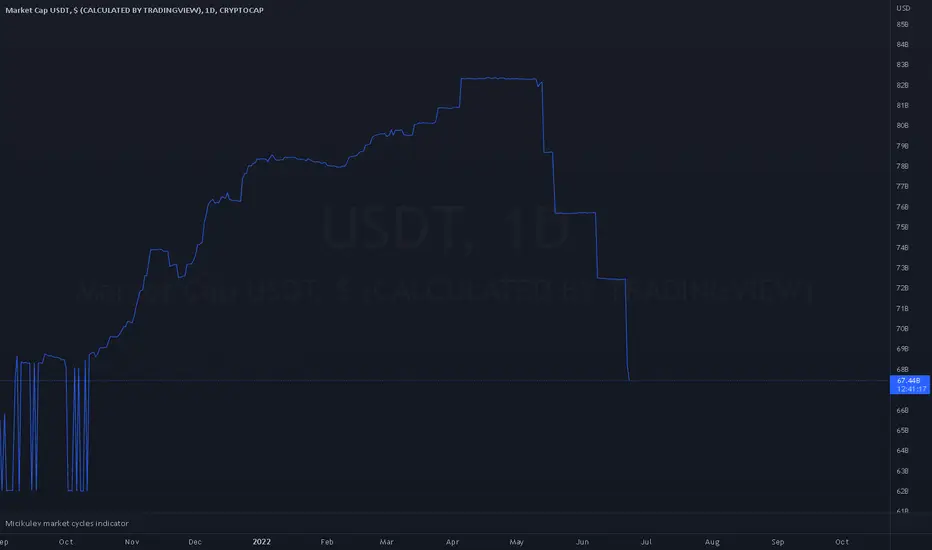932x550 pixels.
Task: Click the Dec label on time axis
Action: 195,542
